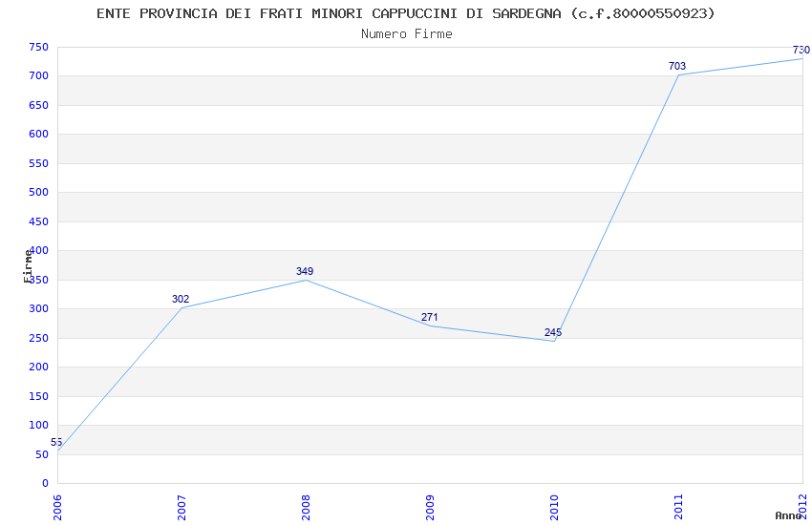812x525 pixels.
Task: Click the data label 245
Action: coord(552,332)
